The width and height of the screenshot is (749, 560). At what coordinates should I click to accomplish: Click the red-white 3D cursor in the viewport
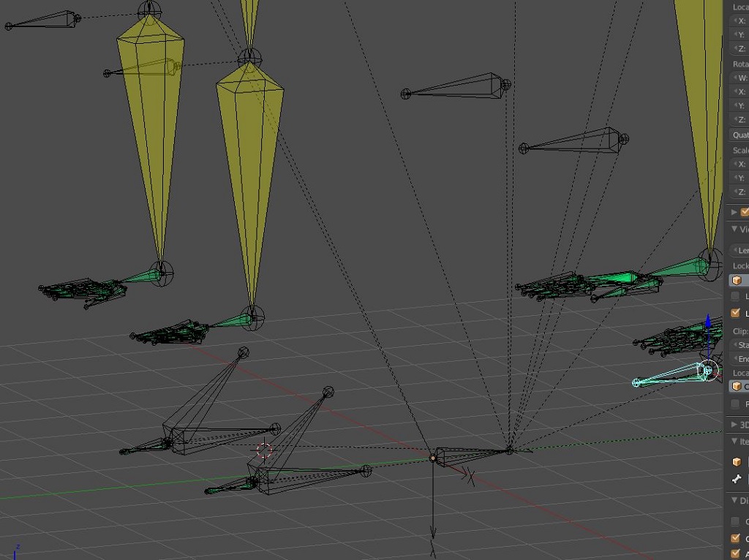tap(264, 450)
